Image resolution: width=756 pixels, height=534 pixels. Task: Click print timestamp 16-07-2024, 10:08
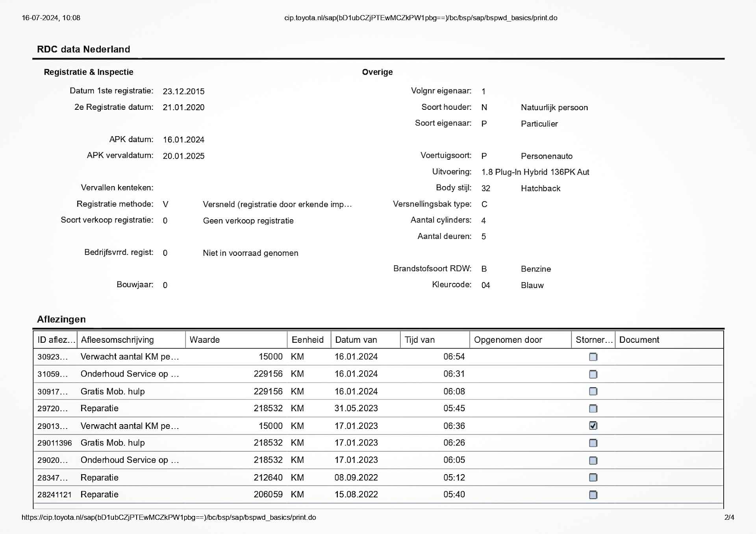point(51,18)
